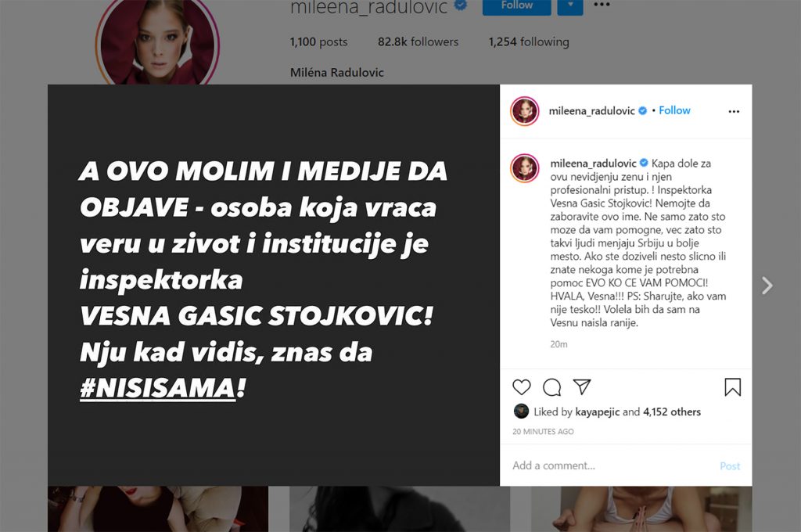Submit the comment with the Post button
Screen dimensions: 801x532
pos(730,466)
